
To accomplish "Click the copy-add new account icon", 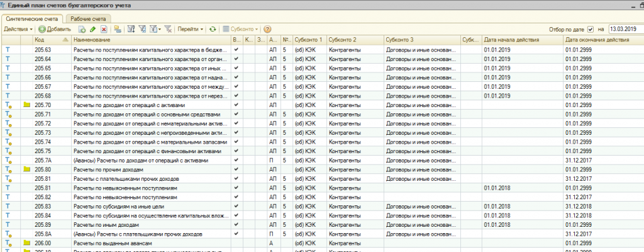I will coord(82,29).
